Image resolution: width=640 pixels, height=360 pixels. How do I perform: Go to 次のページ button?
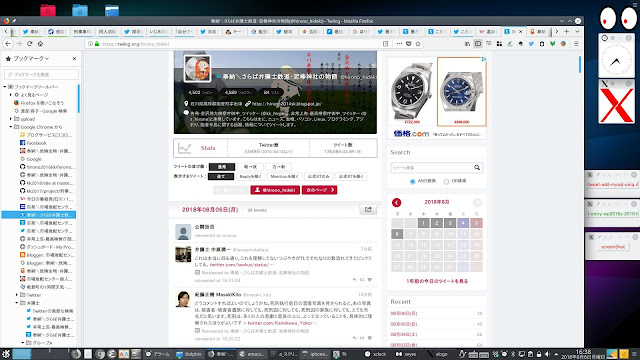click(320, 190)
